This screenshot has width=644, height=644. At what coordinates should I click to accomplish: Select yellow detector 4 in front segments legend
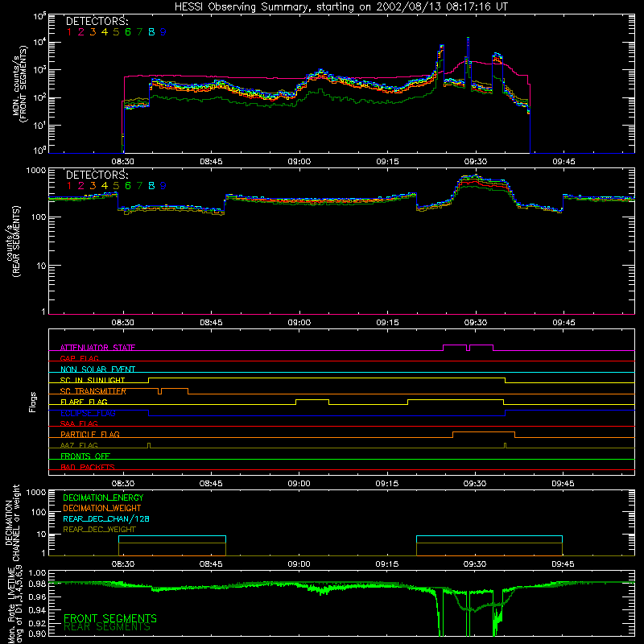(105, 32)
